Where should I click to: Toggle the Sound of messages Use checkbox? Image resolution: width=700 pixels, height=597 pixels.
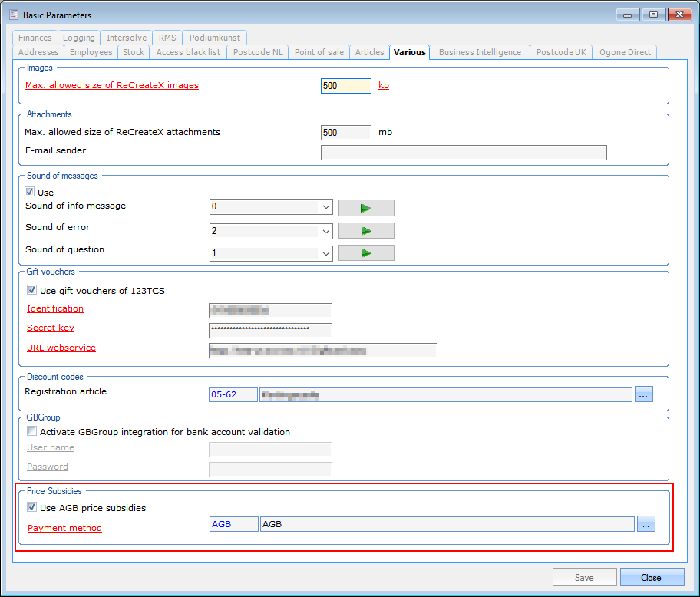(31, 193)
